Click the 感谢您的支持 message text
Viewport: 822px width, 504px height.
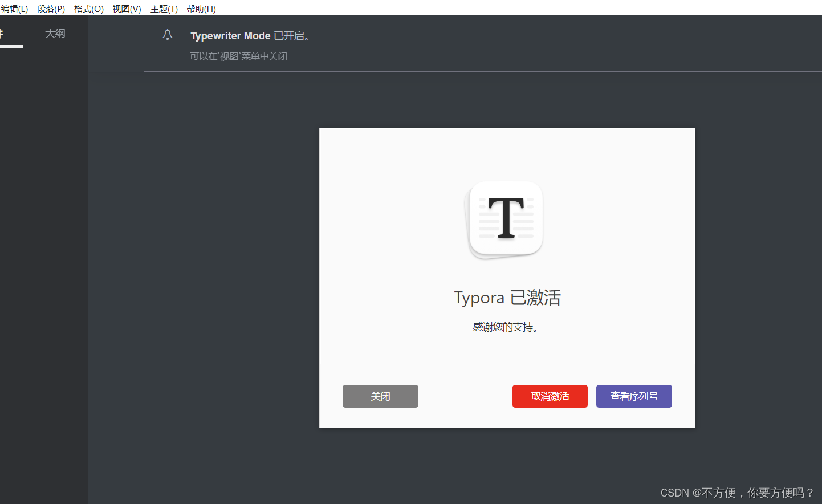(x=507, y=327)
